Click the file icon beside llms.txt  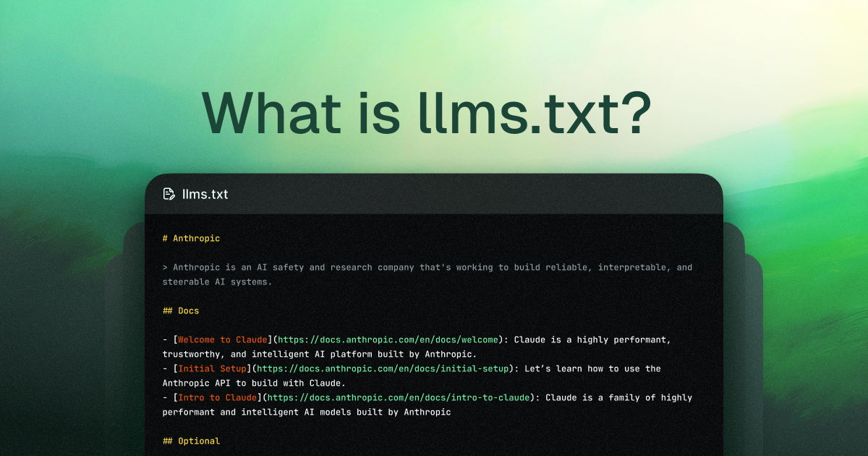169,194
